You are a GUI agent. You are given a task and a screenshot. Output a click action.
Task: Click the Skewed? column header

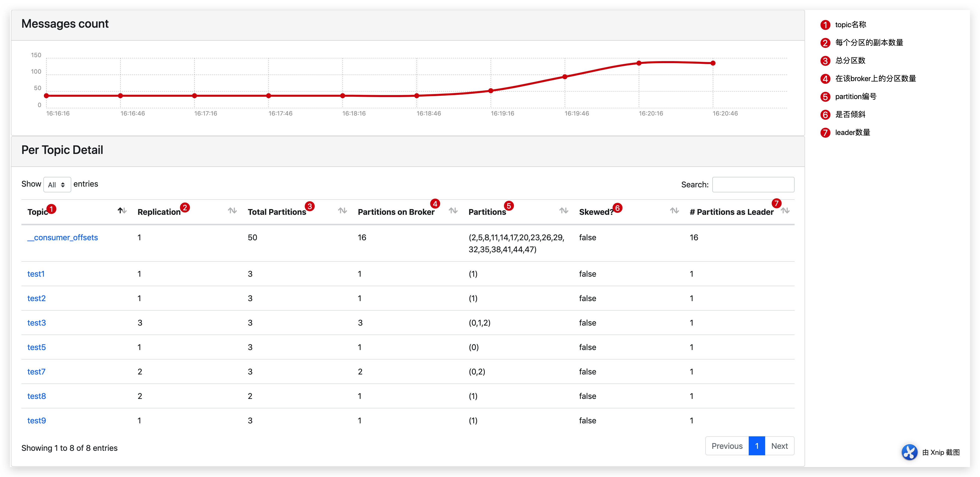(x=596, y=212)
